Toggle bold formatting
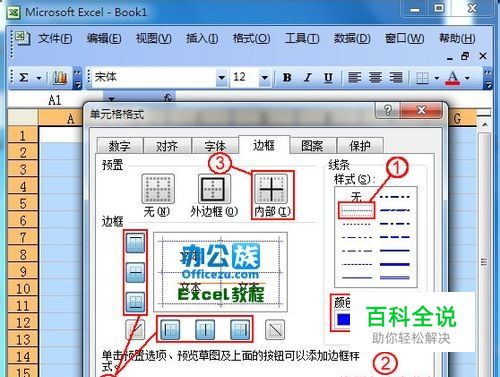Image resolution: width=500 pixels, height=377 pixels. pos(287,78)
